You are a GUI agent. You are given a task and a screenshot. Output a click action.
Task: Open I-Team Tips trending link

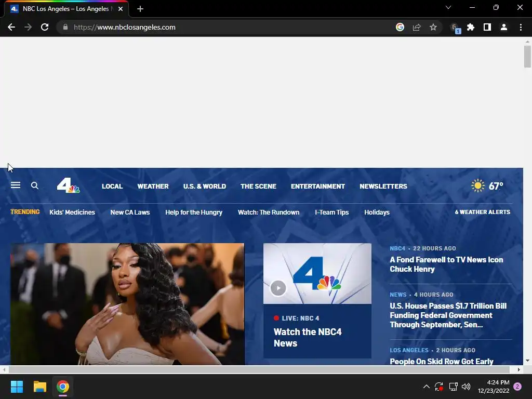tap(332, 212)
